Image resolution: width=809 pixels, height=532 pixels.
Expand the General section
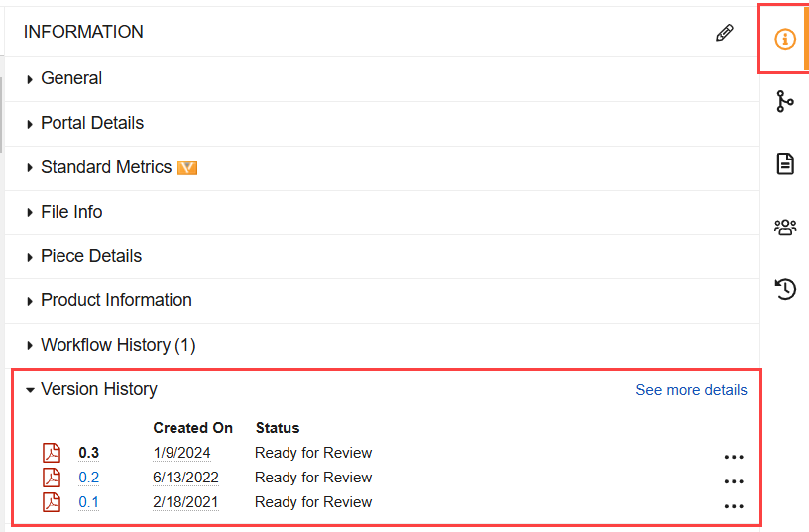pos(71,78)
